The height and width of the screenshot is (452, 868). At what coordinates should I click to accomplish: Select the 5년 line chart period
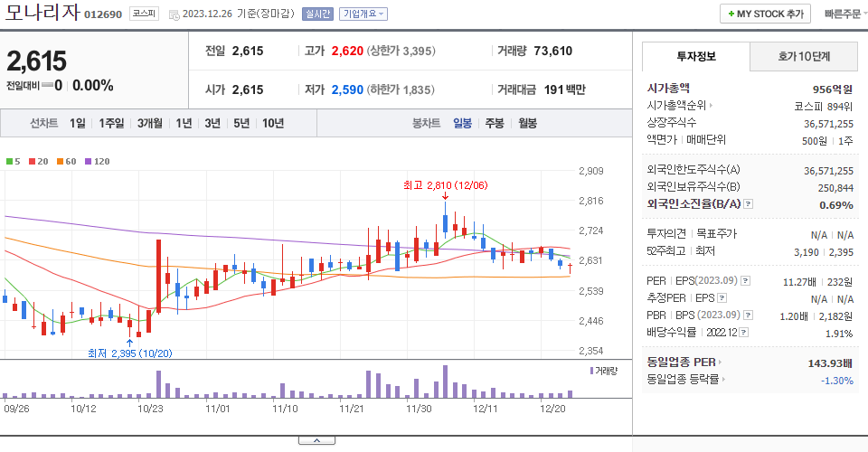pyautogui.click(x=241, y=123)
